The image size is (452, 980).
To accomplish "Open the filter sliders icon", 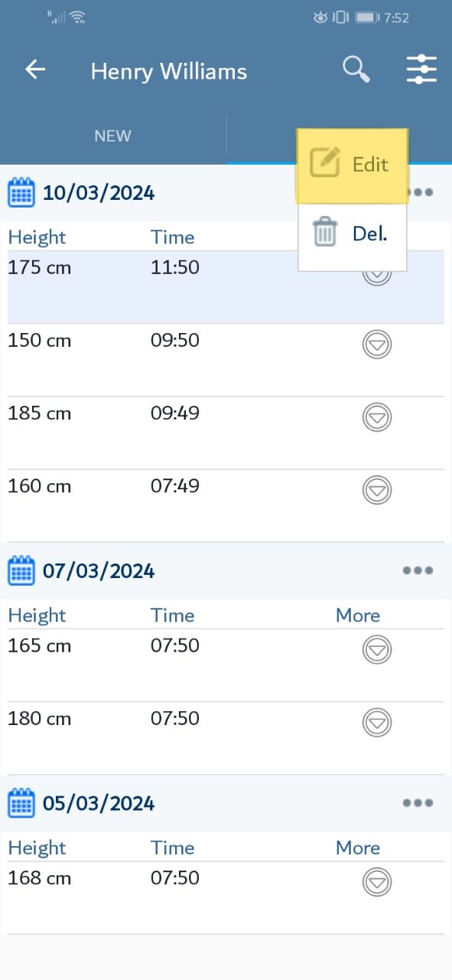I will click(421, 70).
